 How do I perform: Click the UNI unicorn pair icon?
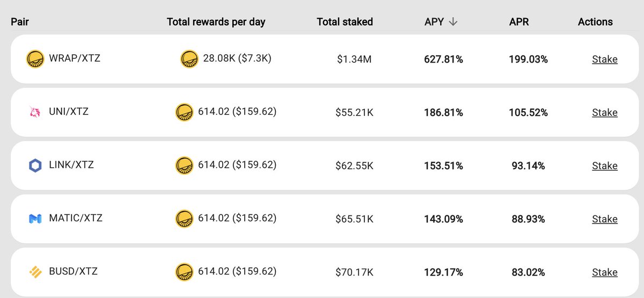coord(35,112)
